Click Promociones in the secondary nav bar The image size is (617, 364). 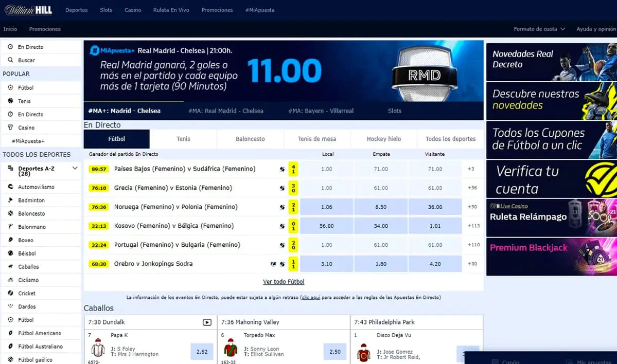(45, 29)
